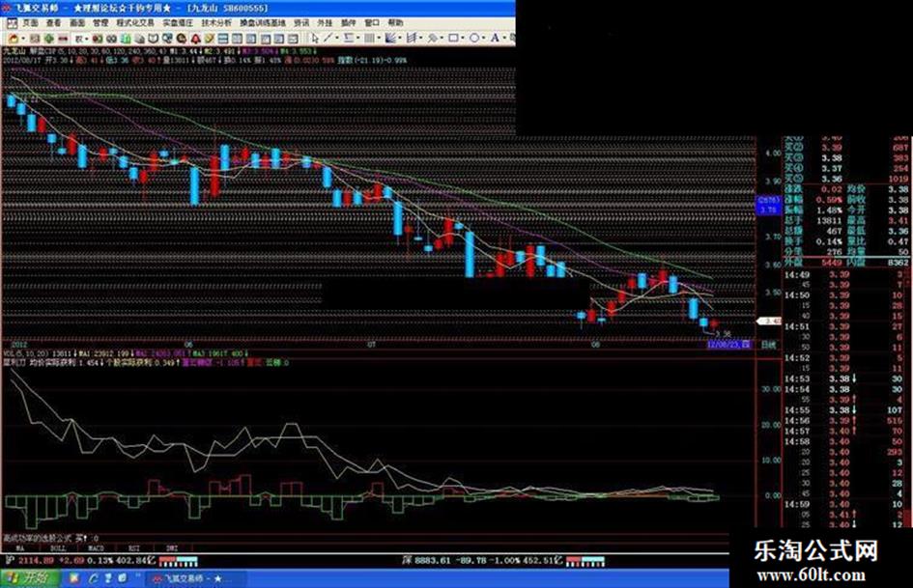This screenshot has height=588, width=913.
Task: Expand the dropdown next to 权
Action: [87, 39]
